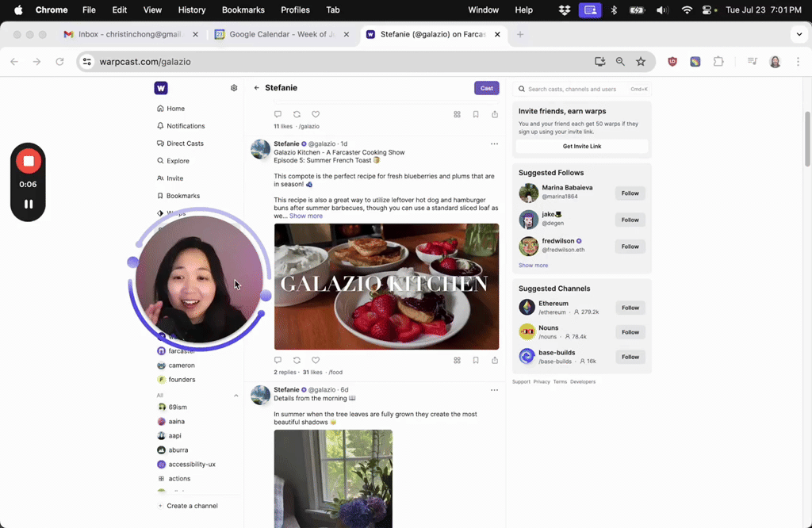Open Explore in sidebar
Image resolution: width=812 pixels, height=528 pixels.
173,161
